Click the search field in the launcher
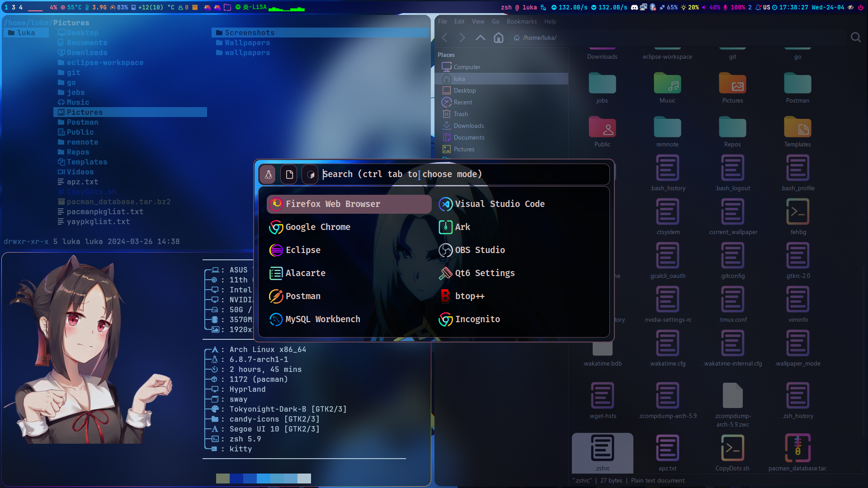Image resolution: width=868 pixels, height=488 pixels. click(x=464, y=174)
